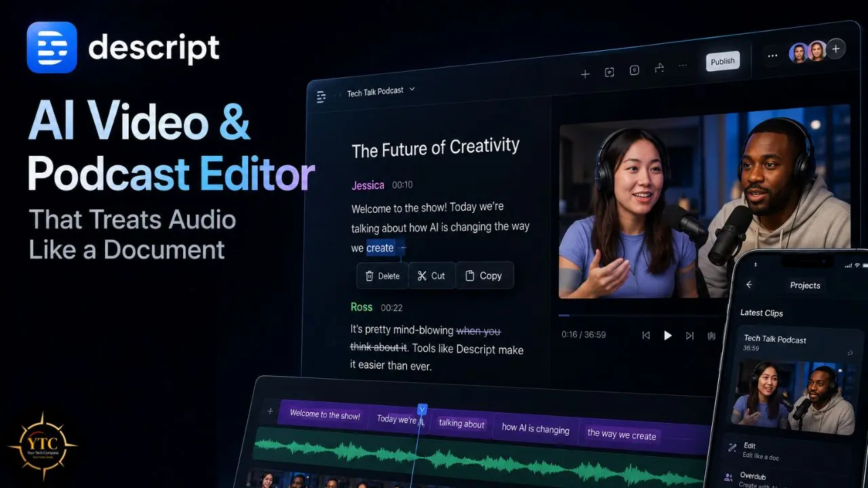The width and height of the screenshot is (868, 488).
Task: Click the struck-through words when you
Action: coord(478,331)
